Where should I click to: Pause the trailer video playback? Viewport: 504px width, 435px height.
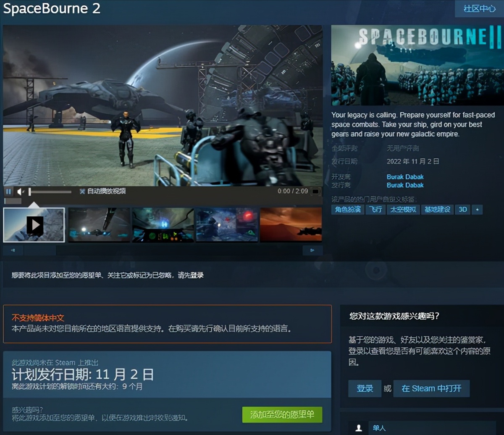(x=9, y=191)
